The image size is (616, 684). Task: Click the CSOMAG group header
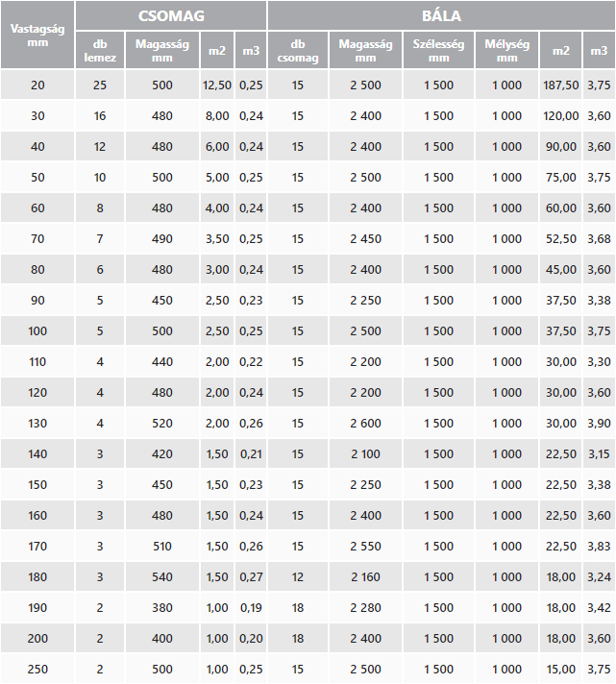pos(171,15)
